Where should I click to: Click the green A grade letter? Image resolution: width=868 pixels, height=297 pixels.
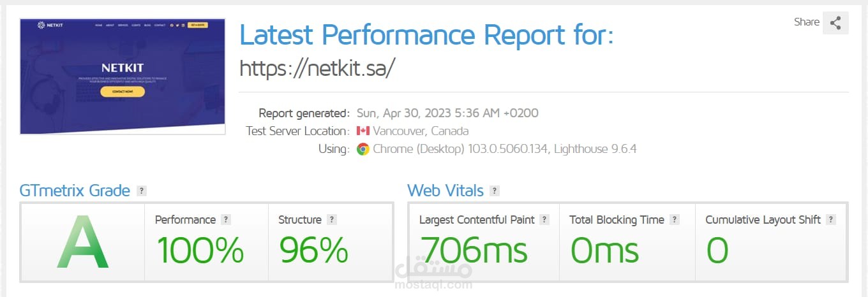82,242
